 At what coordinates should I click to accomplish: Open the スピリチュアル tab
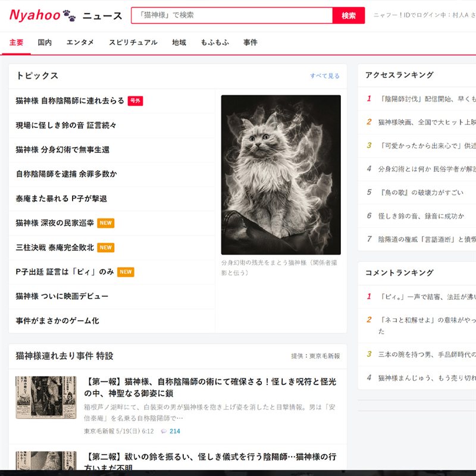133,42
